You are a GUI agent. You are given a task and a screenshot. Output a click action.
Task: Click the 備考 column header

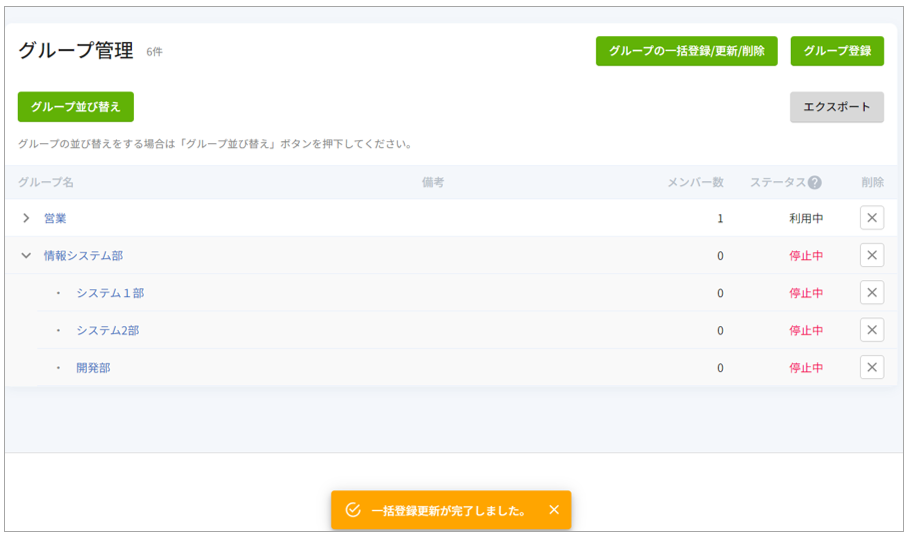(433, 182)
